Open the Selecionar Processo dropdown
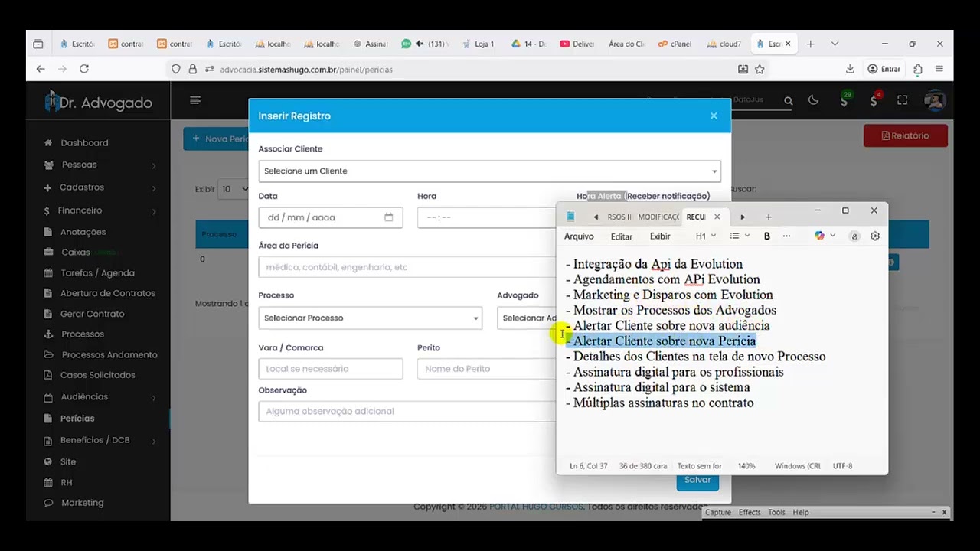The height and width of the screenshot is (551, 980). (x=370, y=318)
